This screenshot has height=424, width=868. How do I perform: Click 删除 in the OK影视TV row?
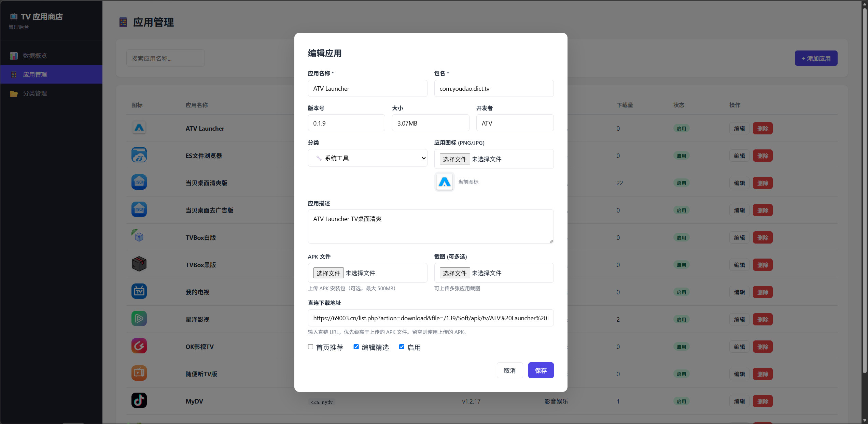(763, 347)
